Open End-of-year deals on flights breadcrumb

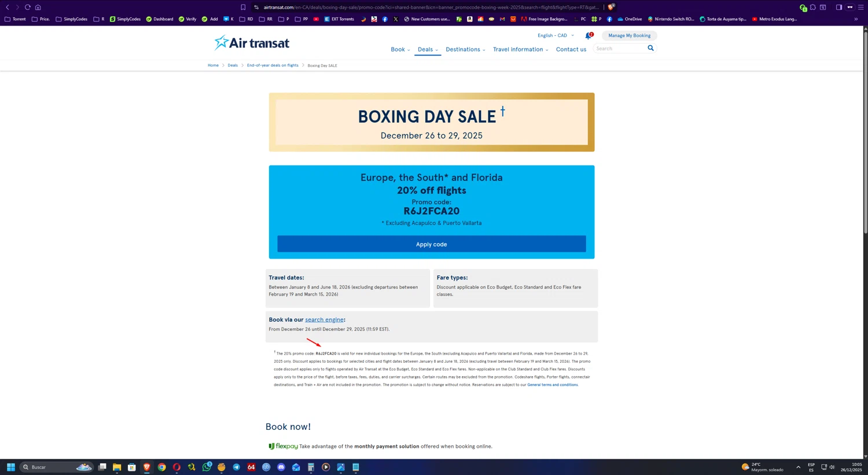[273, 65]
